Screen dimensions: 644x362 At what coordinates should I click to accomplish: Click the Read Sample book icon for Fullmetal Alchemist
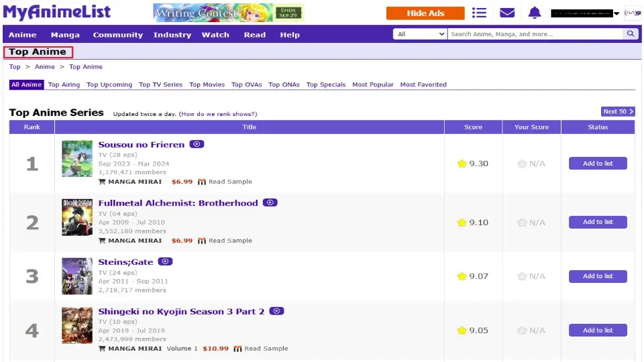202,241
